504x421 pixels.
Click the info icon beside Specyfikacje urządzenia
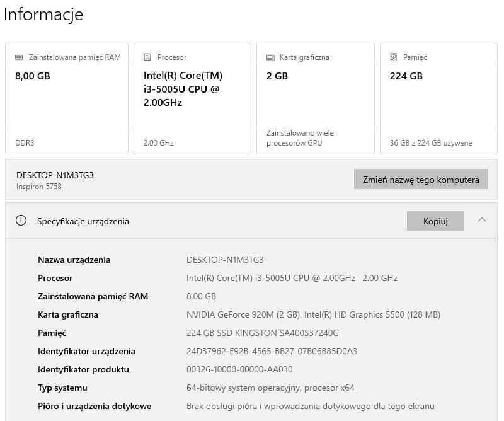coord(21,221)
